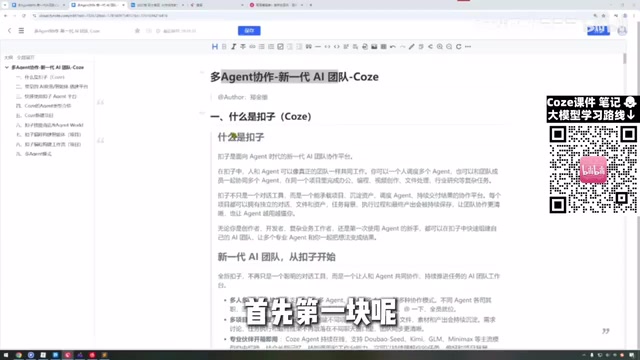
Task: Bookmark the page with address bar star
Action: tap(604, 16)
